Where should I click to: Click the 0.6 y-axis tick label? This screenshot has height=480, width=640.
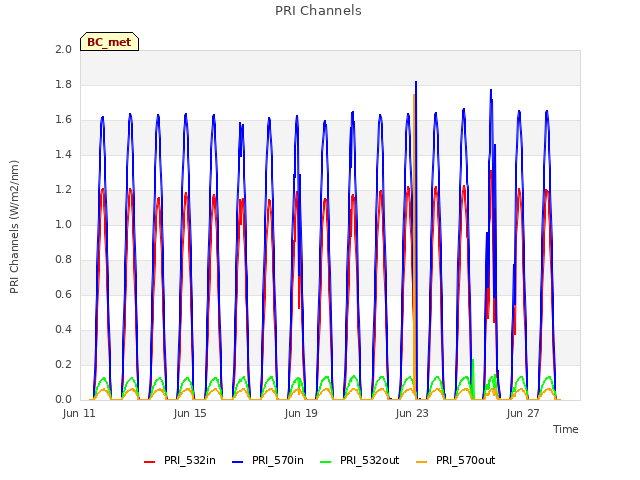(x=63, y=295)
